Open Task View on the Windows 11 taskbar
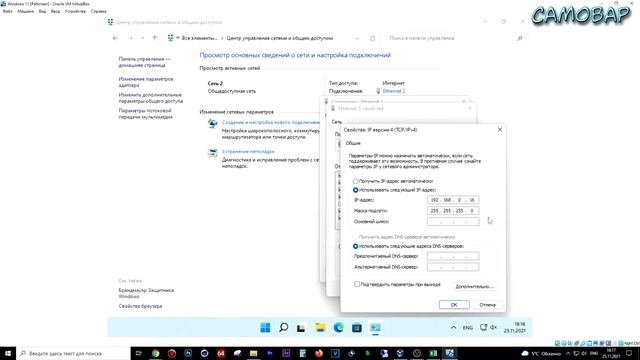Screen dimensions: 640x360 click(x=301, y=328)
